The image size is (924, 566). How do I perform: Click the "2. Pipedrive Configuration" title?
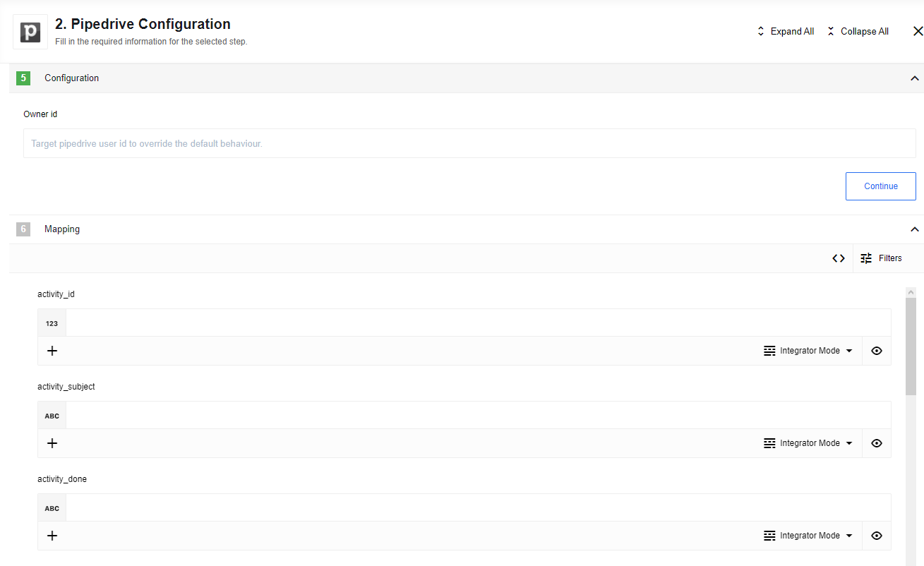(143, 24)
